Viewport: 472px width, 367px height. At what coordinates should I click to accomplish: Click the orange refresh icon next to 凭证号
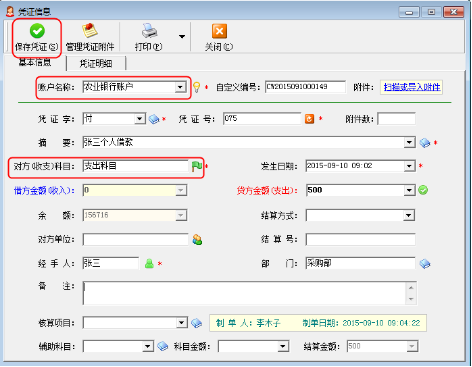pos(309,119)
